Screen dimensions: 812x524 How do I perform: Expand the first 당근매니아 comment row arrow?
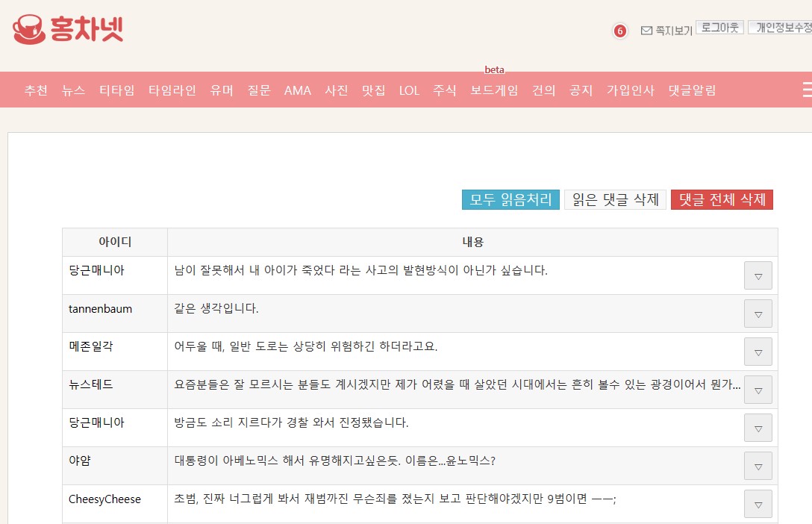[758, 275]
